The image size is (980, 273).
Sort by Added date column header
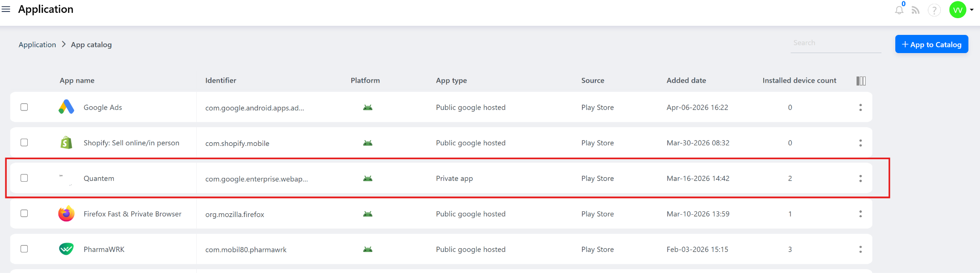tap(686, 80)
